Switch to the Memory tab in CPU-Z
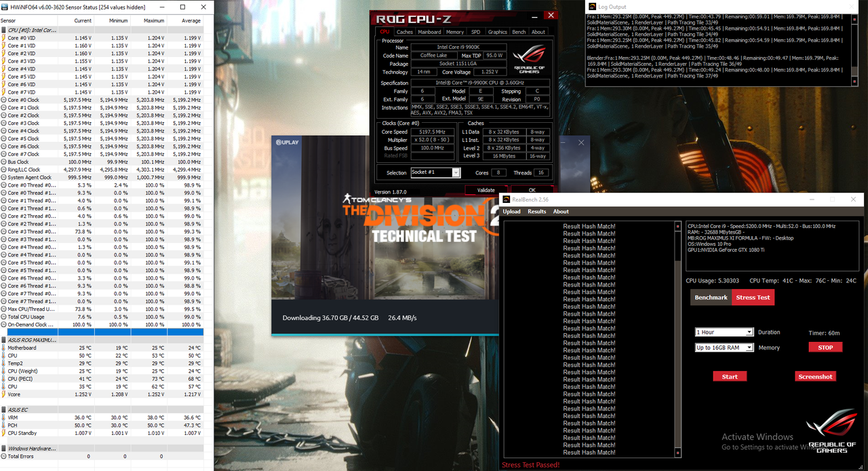The height and width of the screenshot is (471, 868). (455, 32)
